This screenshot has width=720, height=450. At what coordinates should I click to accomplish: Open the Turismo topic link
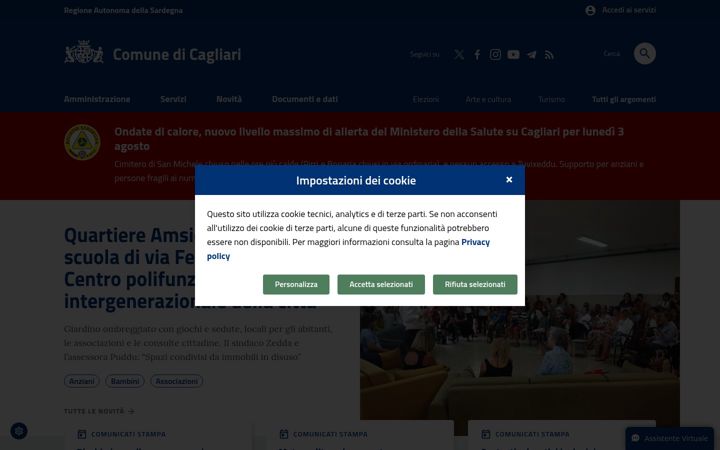click(551, 99)
